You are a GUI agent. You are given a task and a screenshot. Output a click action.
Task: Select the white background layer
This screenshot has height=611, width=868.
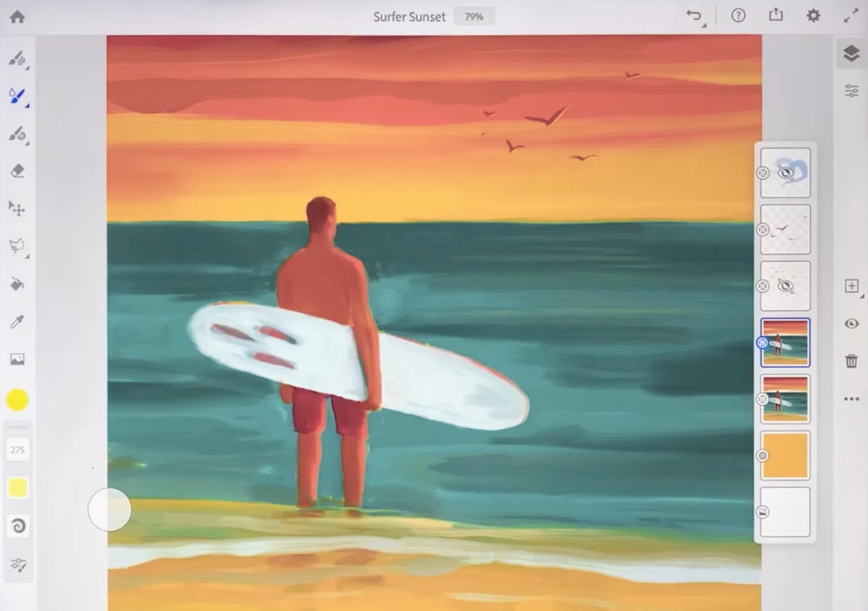pos(786,512)
